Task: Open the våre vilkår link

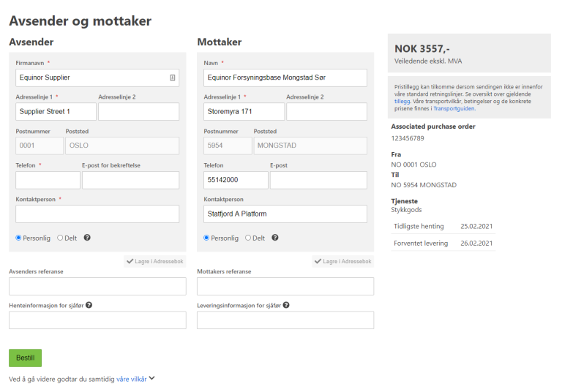Action: point(132,379)
